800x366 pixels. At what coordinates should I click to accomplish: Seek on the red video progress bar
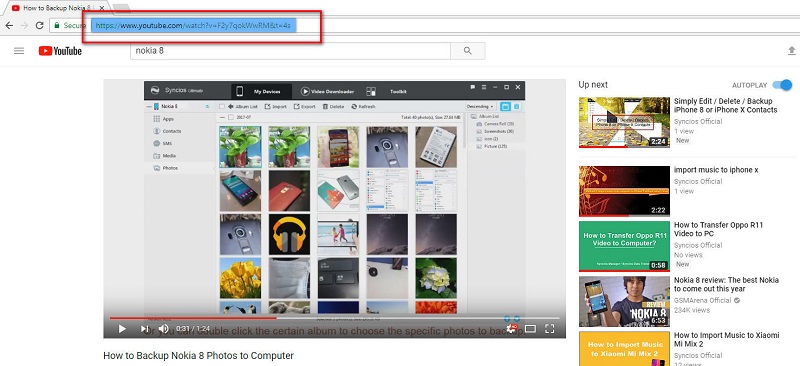coord(334,318)
